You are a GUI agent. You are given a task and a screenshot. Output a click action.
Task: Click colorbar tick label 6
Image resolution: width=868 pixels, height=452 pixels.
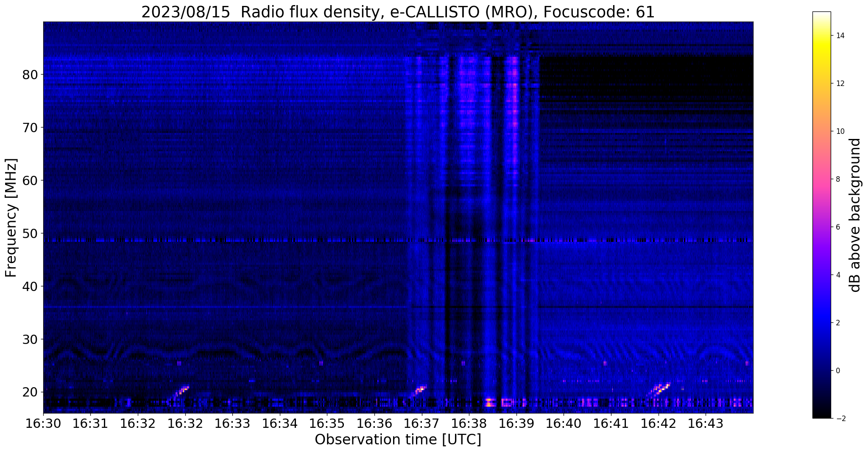pyautogui.click(x=837, y=227)
